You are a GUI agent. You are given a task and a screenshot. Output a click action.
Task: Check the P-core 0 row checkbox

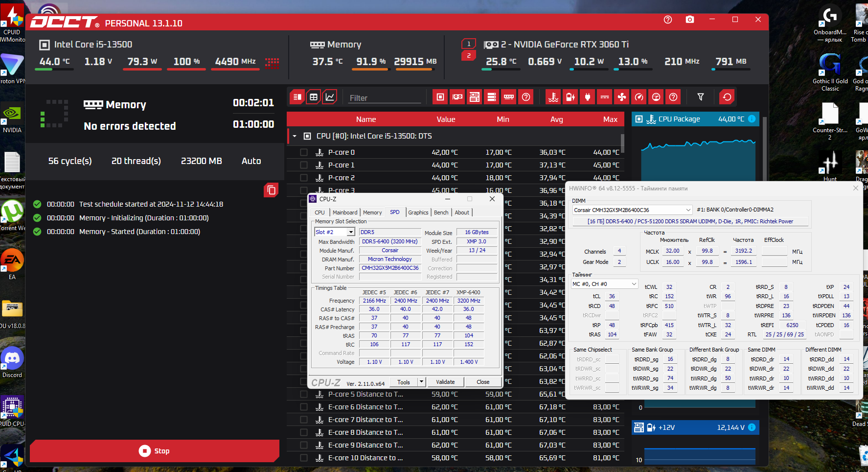point(304,152)
